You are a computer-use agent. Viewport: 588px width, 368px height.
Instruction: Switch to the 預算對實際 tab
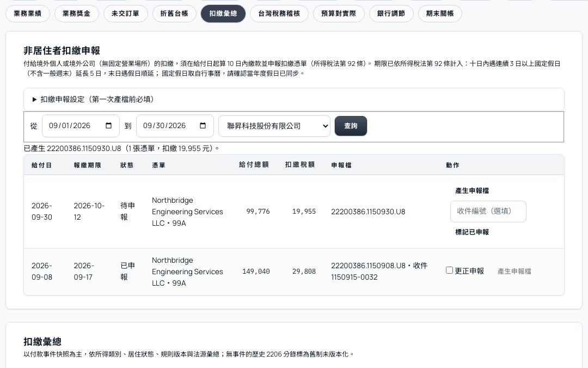pos(339,14)
